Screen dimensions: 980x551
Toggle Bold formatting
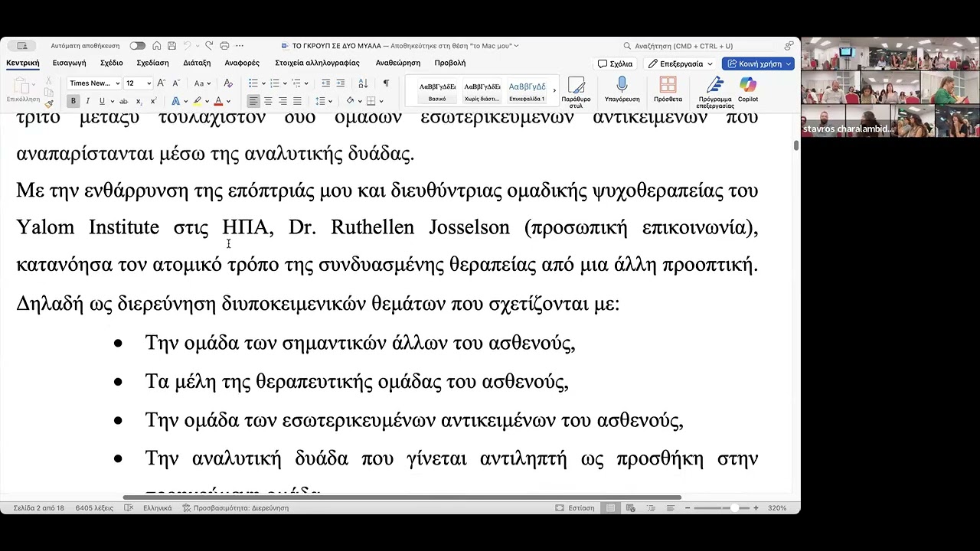[x=73, y=101]
